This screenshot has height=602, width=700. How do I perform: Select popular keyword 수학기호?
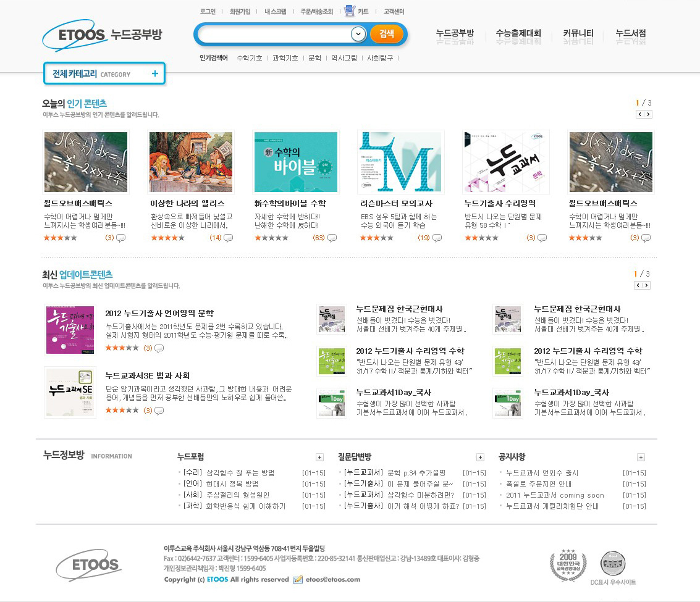250,58
